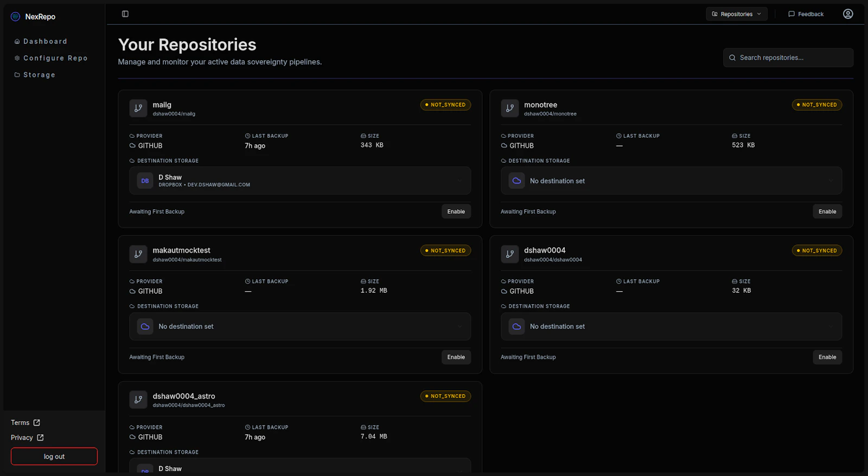Screen dimensions: 868x476
Task: Open the Storage sidebar item
Action: pos(35,75)
